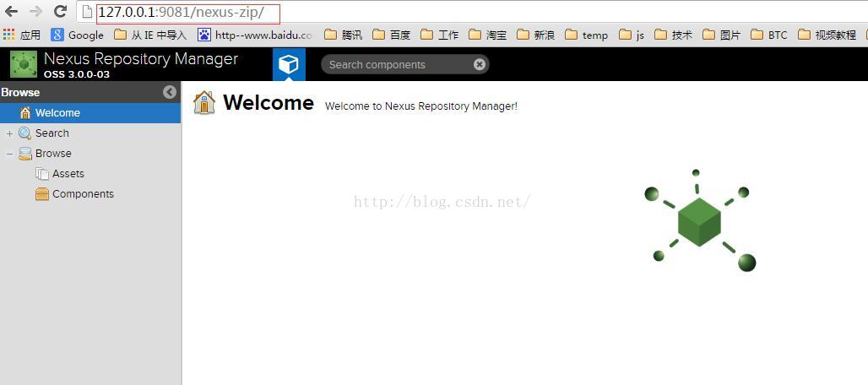This screenshot has width=868, height=385.
Task: Click the browser back arrow
Action: pos(11,12)
